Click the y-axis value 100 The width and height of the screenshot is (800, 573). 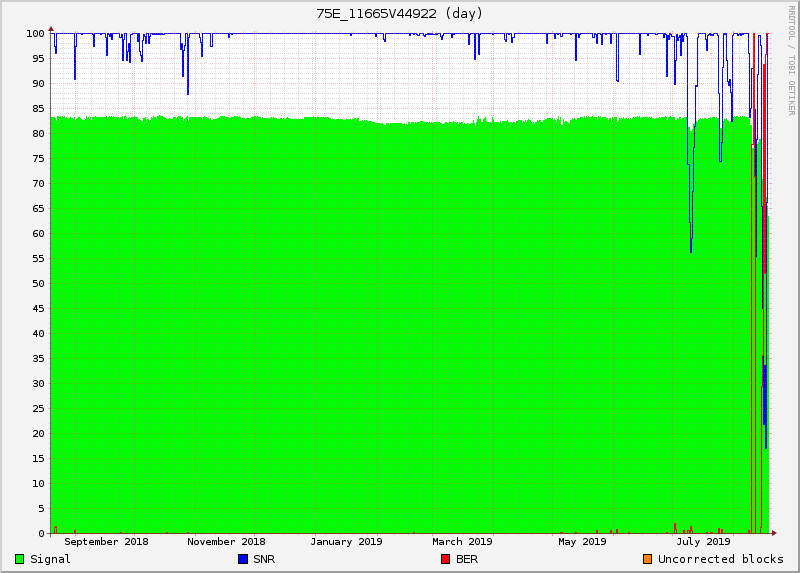coord(35,34)
